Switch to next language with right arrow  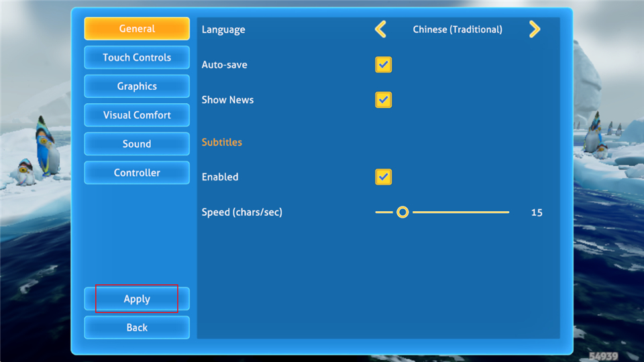534,29
